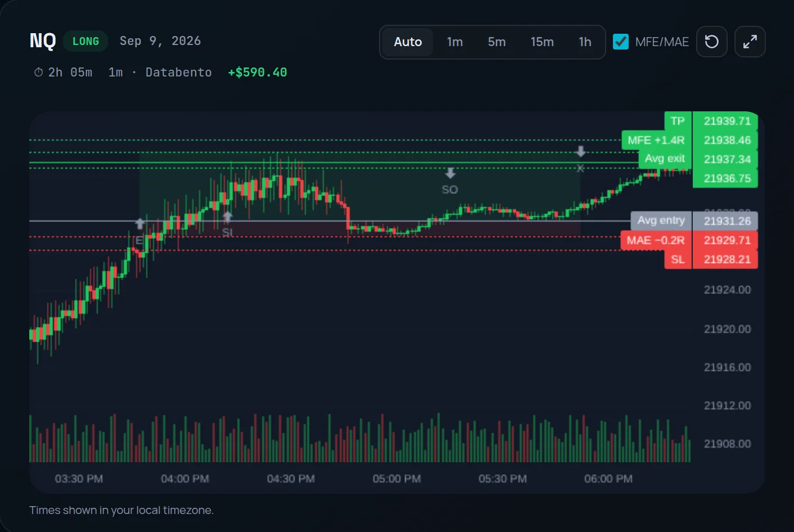Click the 21938.46 MFE price value
The image size is (794, 532).
727,140
